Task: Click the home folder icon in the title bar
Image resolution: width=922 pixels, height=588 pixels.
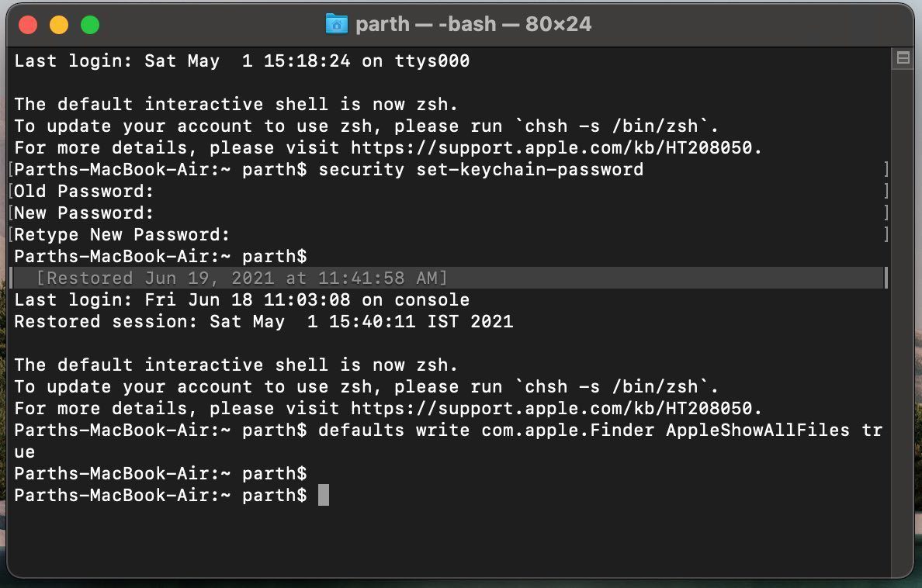Action: coord(337,24)
